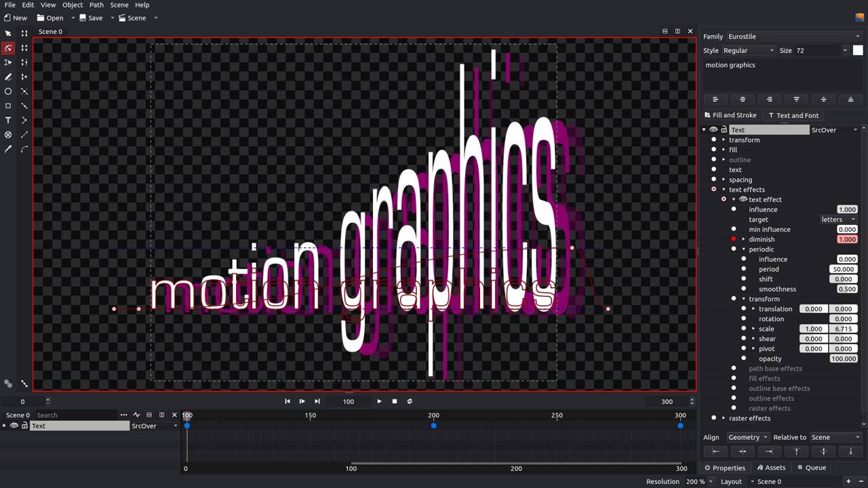
Task: Open the font Family Eurostile dropdown
Action: 793,37
